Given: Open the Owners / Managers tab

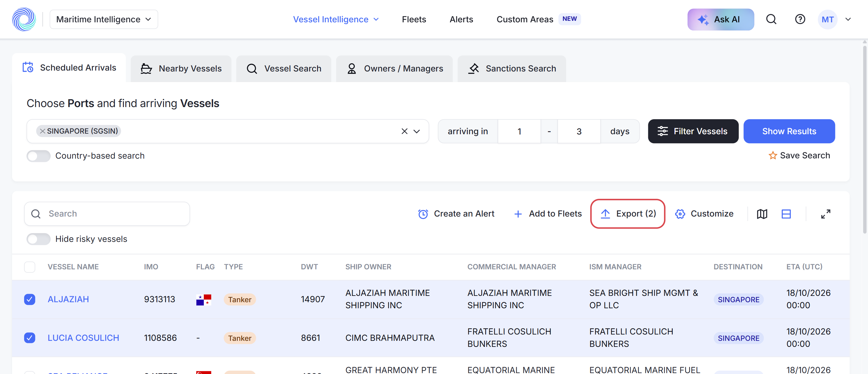Looking at the screenshot, I should tap(394, 68).
